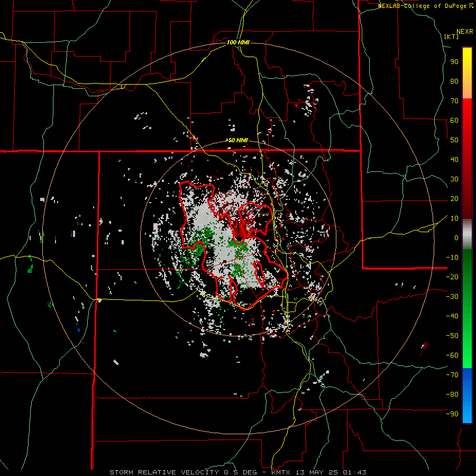This screenshot has height=476, width=476.
Task: Pick the gray zero-velocity segment of the color bar
Action: pyautogui.click(x=467, y=234)
